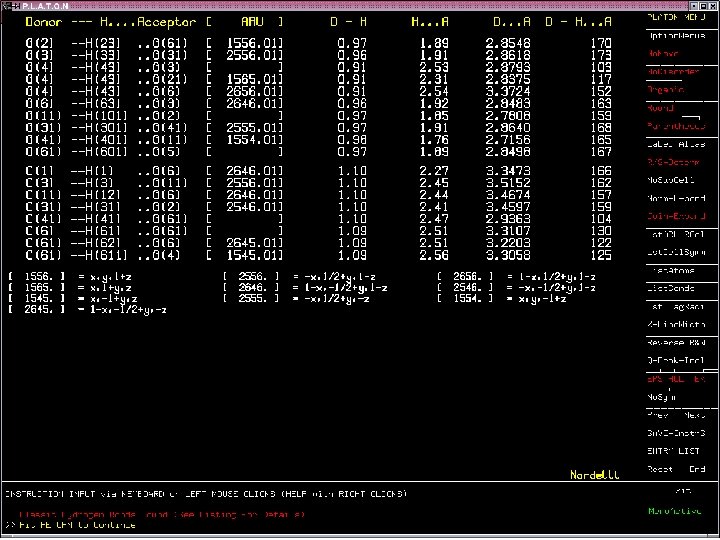Viewport: 720px width, 540px height.
Task: Open the ENTRY LIST
Action: coord(673,451)
